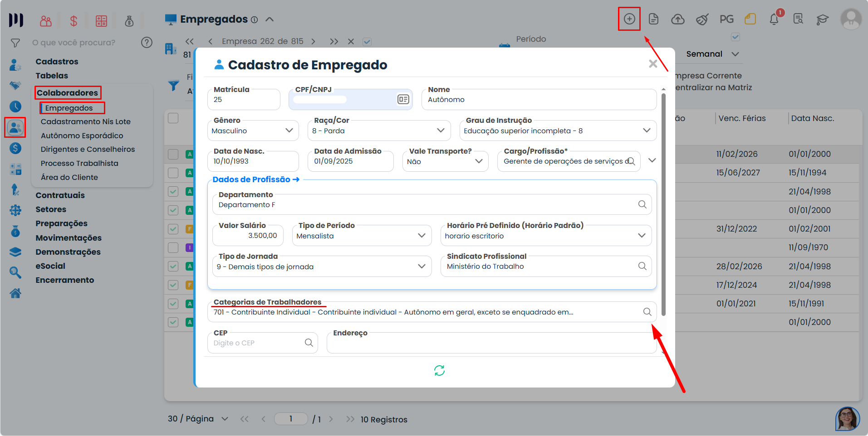Click the Valor Salário input field
This screenshot has height=436, width=868.
click(248, 236)
